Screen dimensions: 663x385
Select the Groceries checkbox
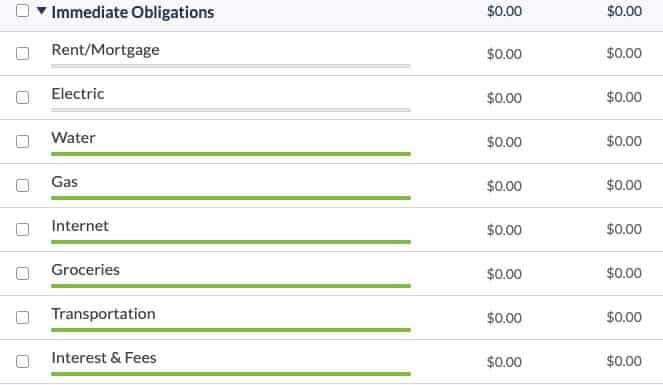[x=22, y=273]
